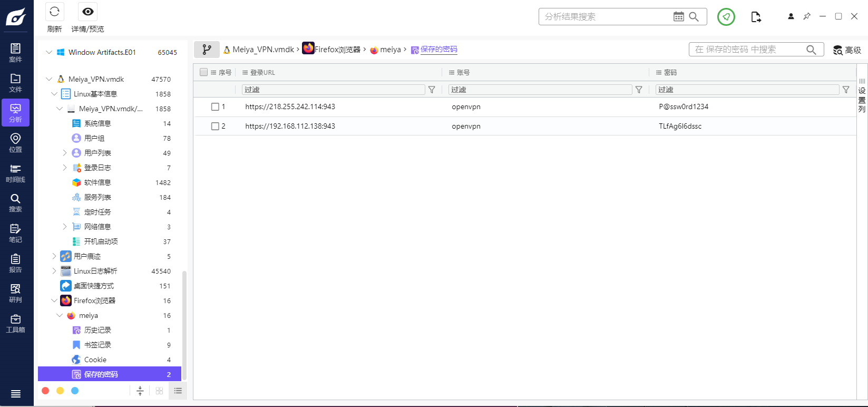Click the red color dot filter
Viewport: 868px width, 407px height.
(x=45, y=391)
